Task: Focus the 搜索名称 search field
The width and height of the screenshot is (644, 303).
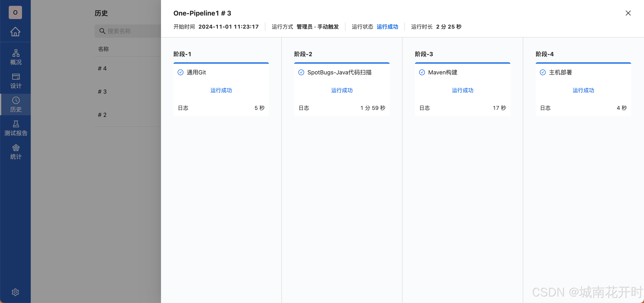Action: tap(128, 31)
